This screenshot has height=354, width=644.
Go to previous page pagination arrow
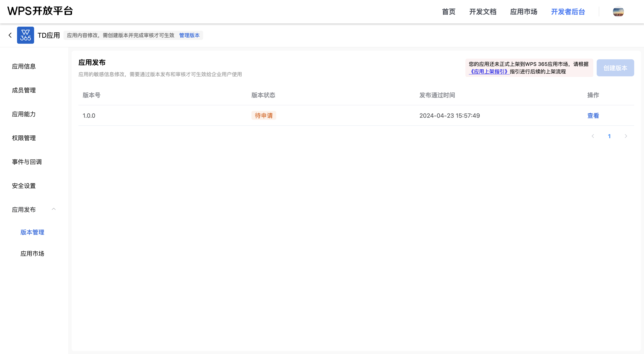point(593,136)
